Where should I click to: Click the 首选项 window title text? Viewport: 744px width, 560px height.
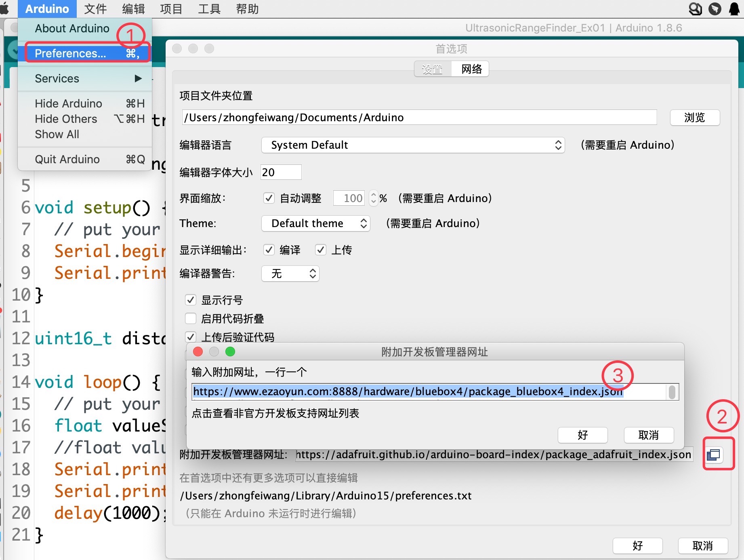pos(451,49)
